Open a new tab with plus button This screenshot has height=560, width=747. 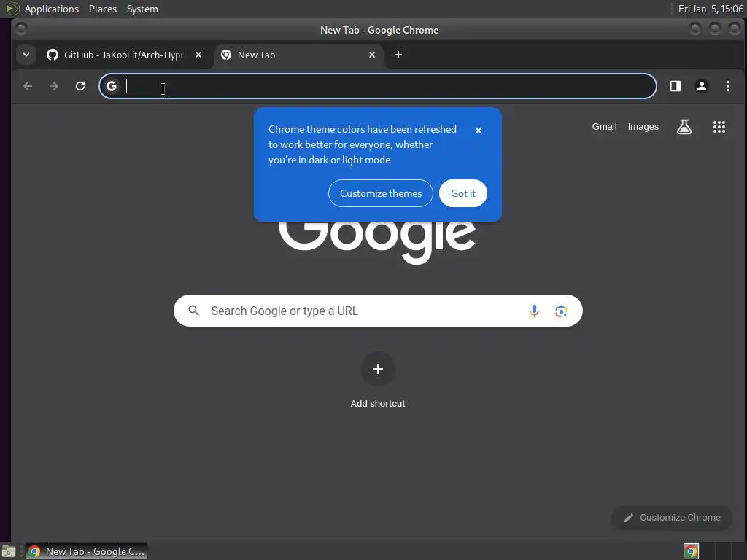click(x=398, y=55)
